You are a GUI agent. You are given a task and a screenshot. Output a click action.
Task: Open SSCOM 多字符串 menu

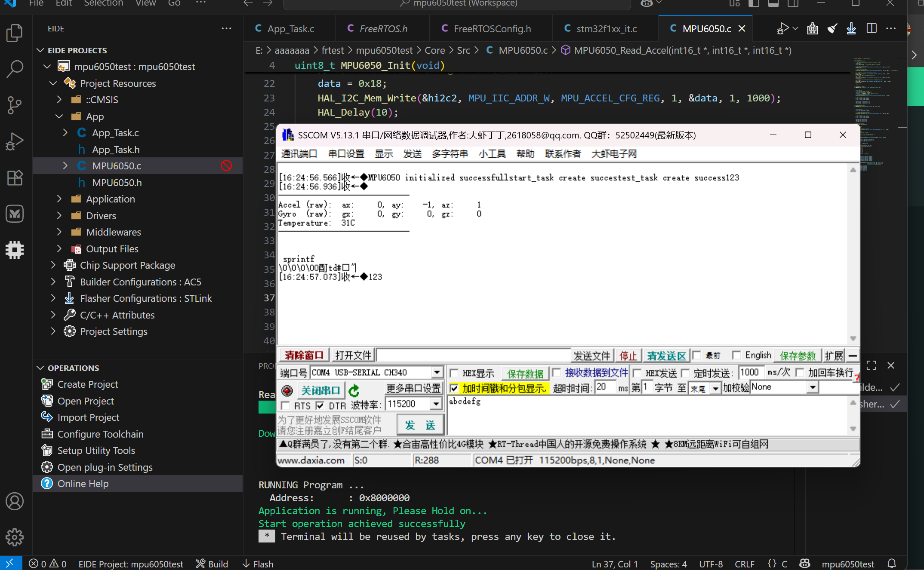[450, 153]
